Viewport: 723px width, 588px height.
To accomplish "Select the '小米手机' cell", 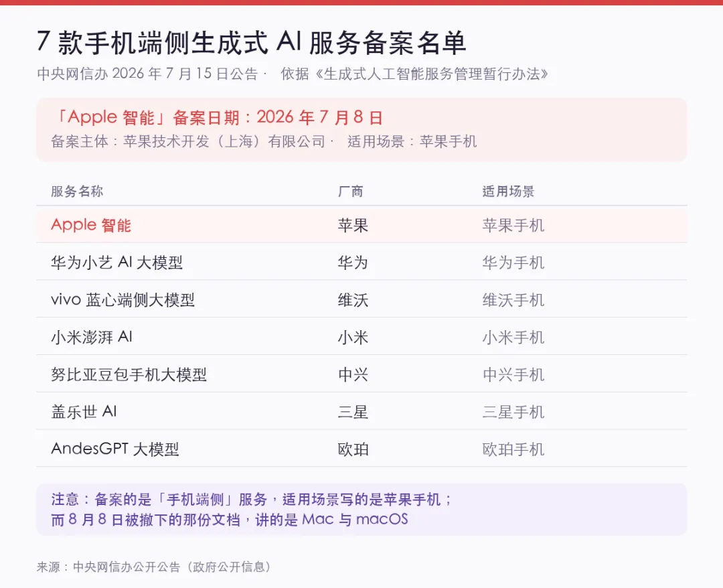I will click(513, 337).
